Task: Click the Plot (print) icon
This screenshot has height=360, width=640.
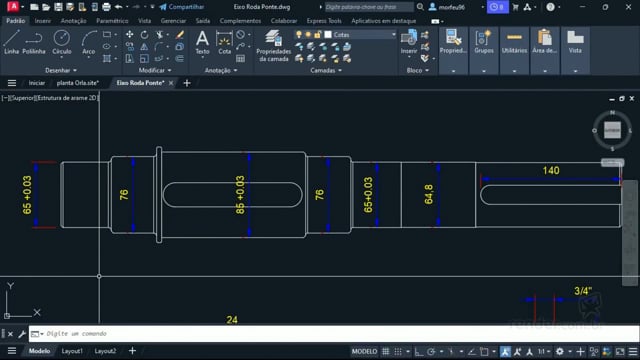Action: [x=106, y=7]
